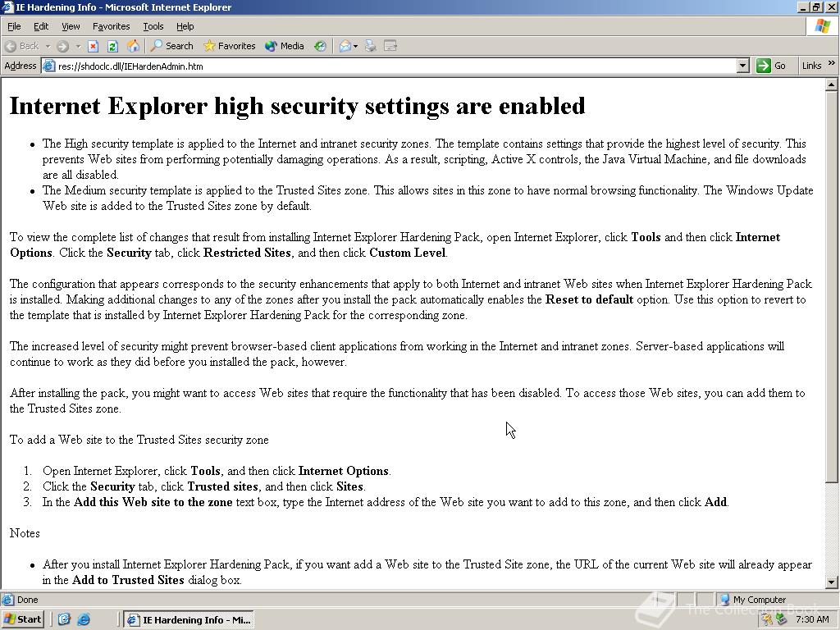Open the Favorites pane from toolbar
This screenshot has height=630, width=840.
coord(230,46)
